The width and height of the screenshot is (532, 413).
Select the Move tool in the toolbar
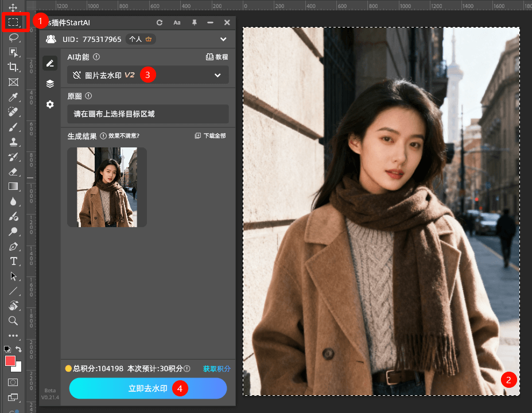click(x=13, y=8)
